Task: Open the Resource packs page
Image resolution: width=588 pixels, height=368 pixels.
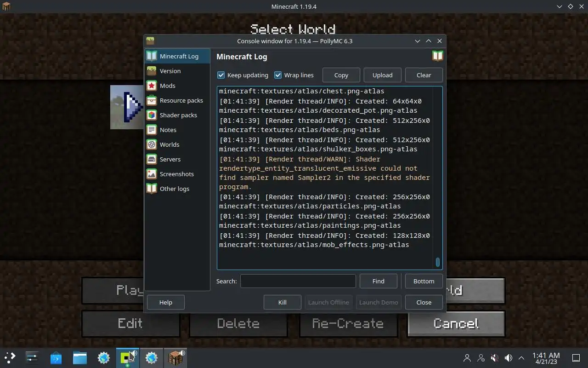Action: (x=177, y=100)
